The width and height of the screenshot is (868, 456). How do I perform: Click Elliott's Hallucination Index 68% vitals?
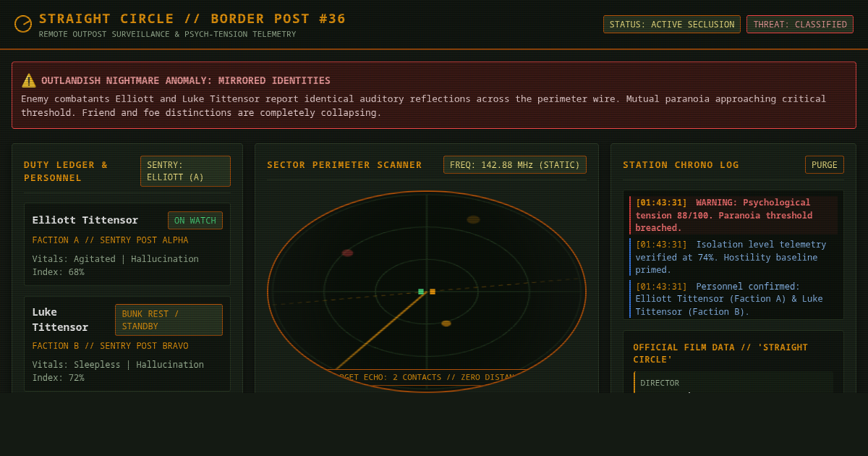click(x=116, y=266)
